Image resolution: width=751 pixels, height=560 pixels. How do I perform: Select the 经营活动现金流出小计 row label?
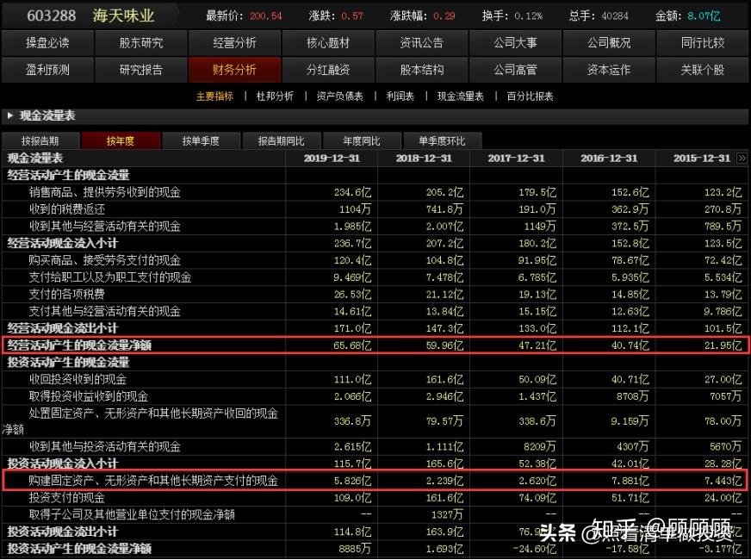click(x=62, y=328)
